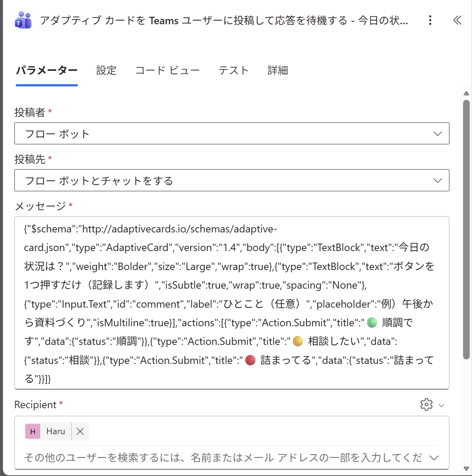
Task: Open the テスト tab
Action: click(233, 70)
